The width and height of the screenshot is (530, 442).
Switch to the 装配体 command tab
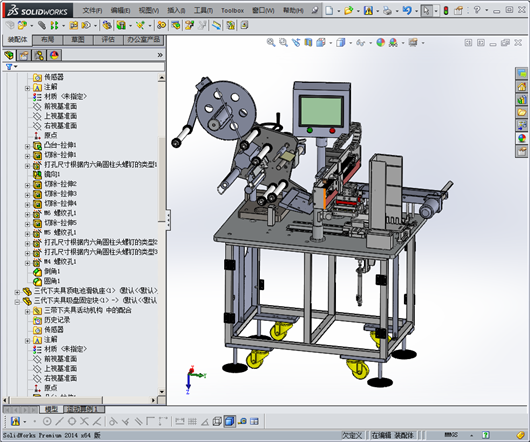pos(17,40)
